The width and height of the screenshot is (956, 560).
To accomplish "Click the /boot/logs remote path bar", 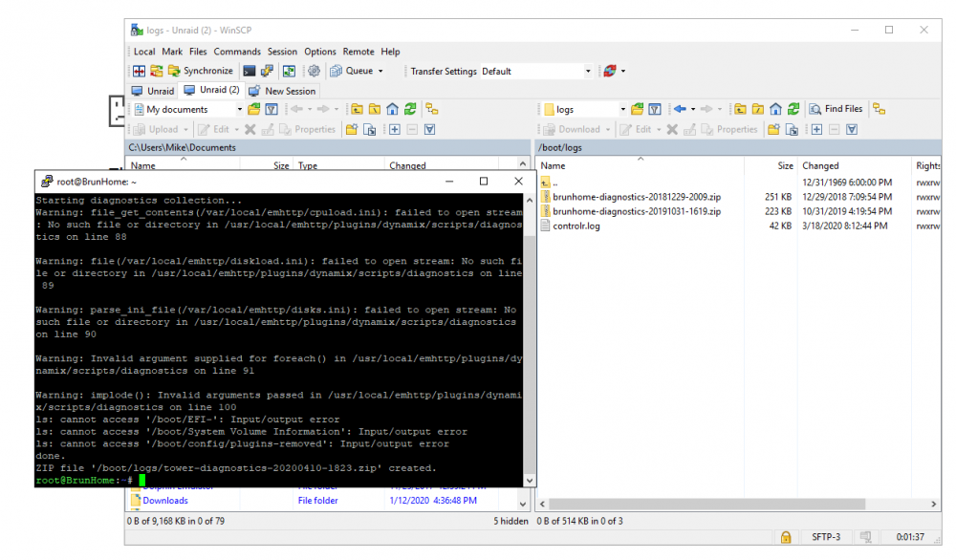I will pos(738,147).
